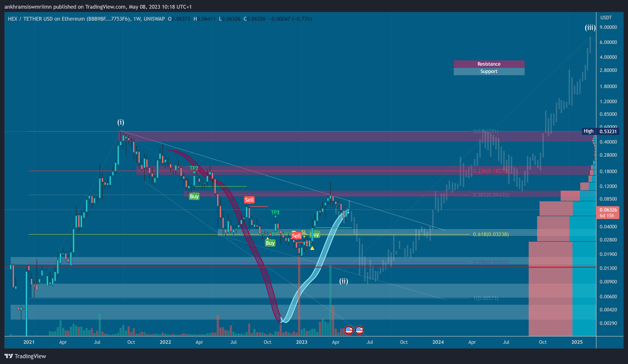This screenshot has height=364, width=628.
Task: Click the closing price value C0.06326
Action: [254, 19]
